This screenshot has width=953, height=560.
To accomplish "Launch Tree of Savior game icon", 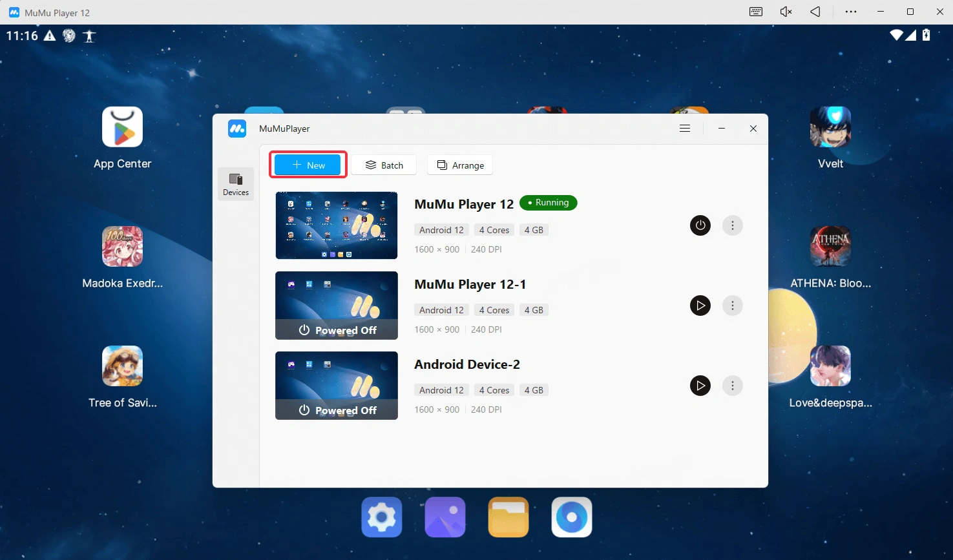I will (122, 366).
